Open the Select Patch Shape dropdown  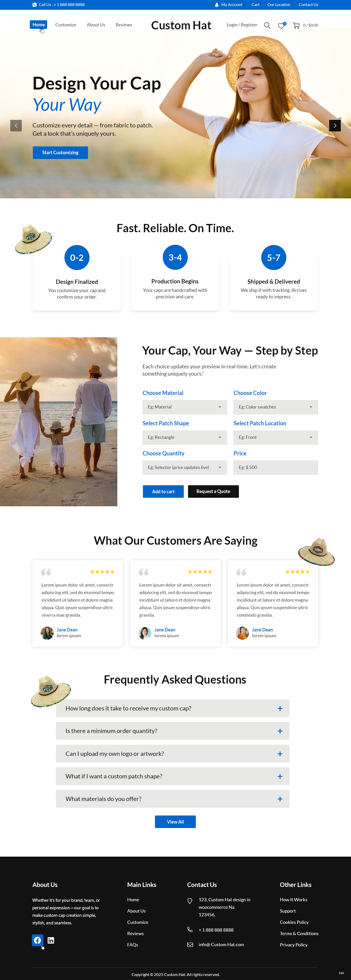coord(185,438)
